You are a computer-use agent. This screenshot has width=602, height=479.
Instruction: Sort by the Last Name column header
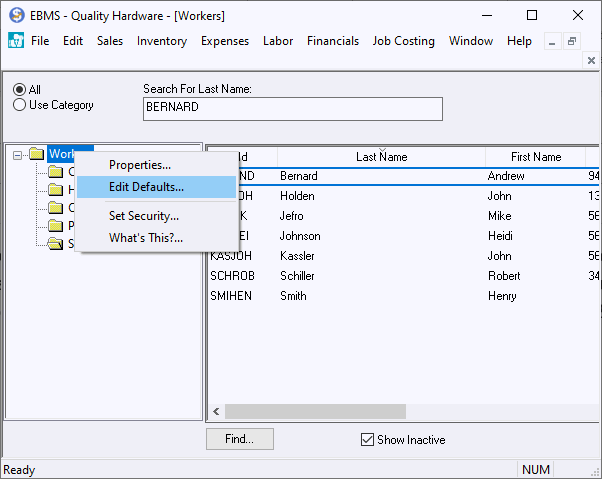click(x=381, y=157)
